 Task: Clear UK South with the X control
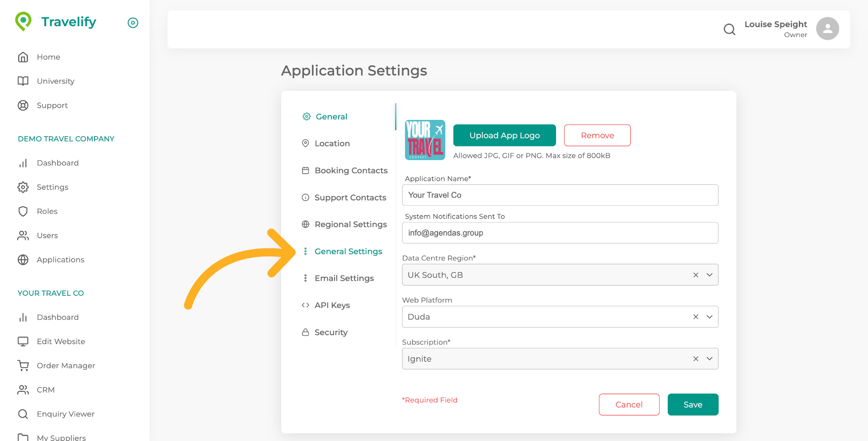click(695, 275)
